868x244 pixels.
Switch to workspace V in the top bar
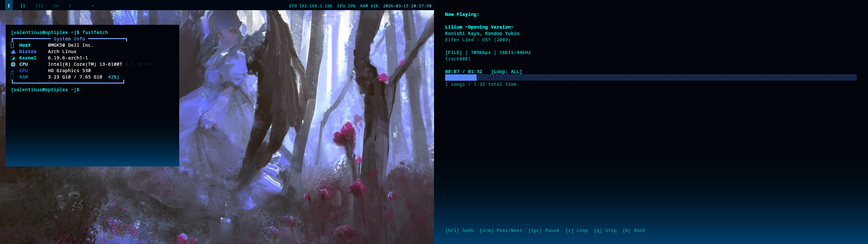(70, 6)
